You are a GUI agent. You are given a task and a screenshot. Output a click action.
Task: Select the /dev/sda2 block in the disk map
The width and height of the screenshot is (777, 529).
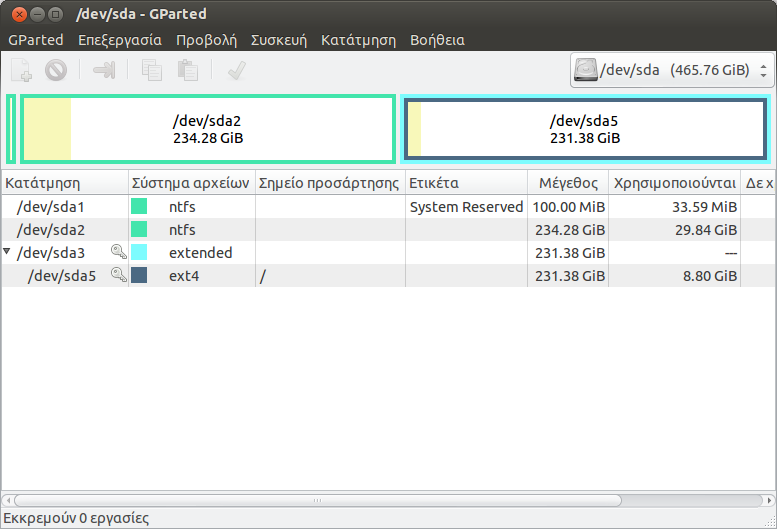(x=207, y=129)
